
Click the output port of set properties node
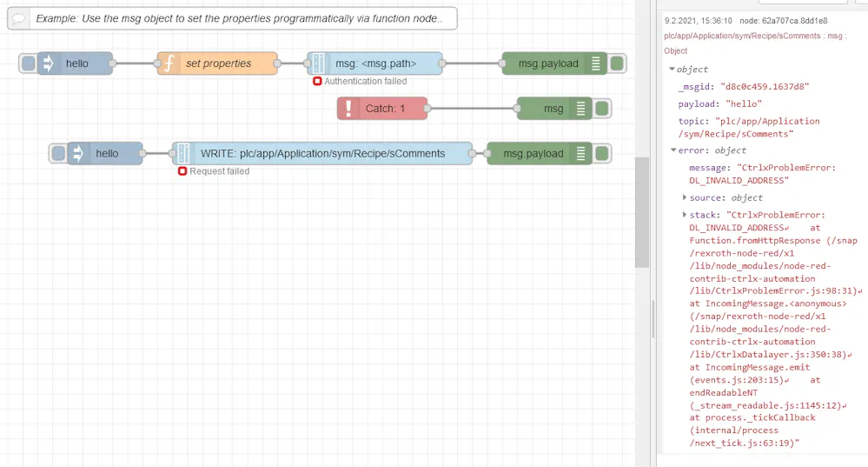coord(277,63)
